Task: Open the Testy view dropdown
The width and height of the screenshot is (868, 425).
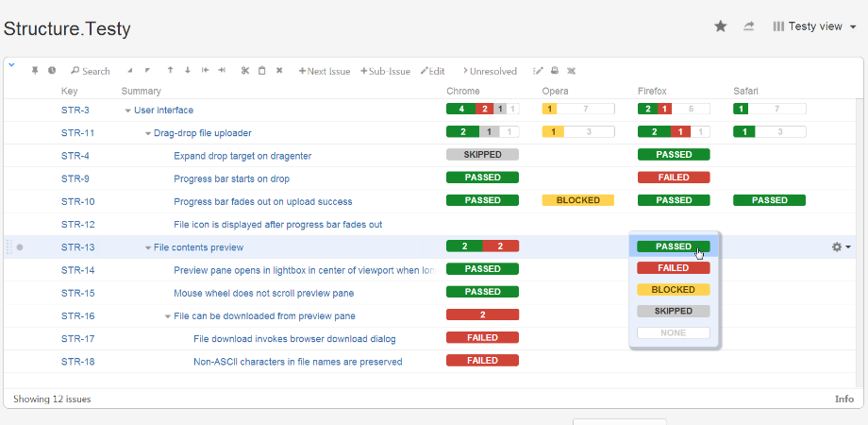Action: [815, 26]
